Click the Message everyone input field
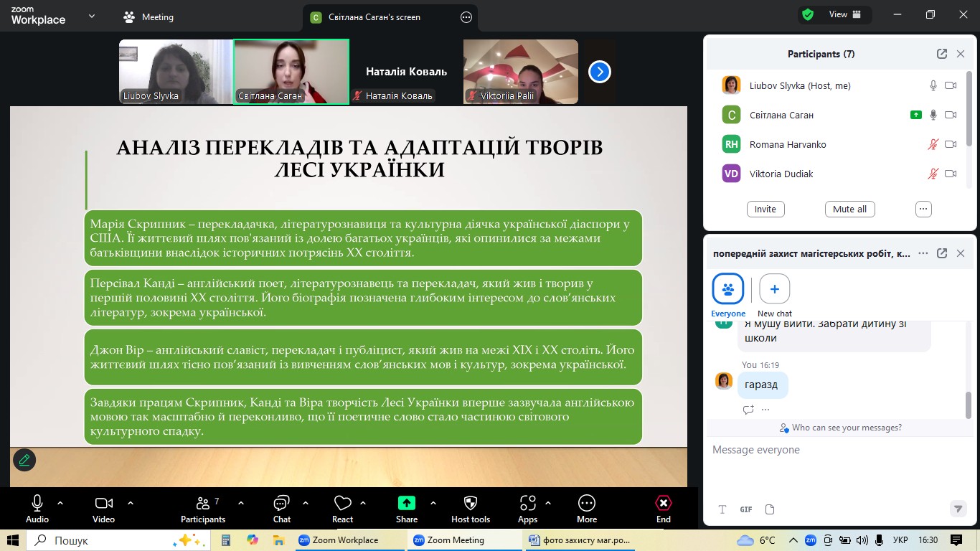Screen dimensions: 980x551 832,450
